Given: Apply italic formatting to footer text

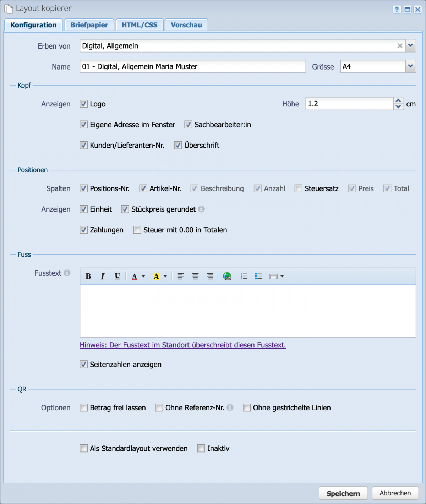Looking at the screenshot, I should click(x=103, y=276).
